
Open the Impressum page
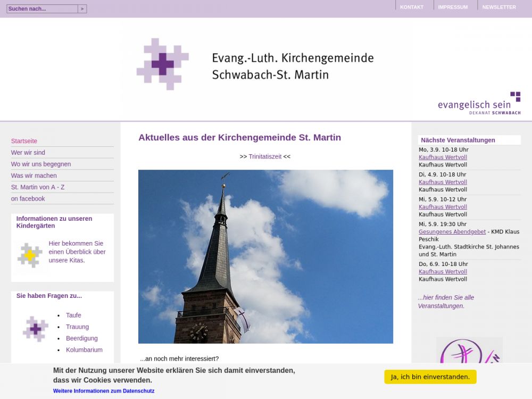point(453,7)
